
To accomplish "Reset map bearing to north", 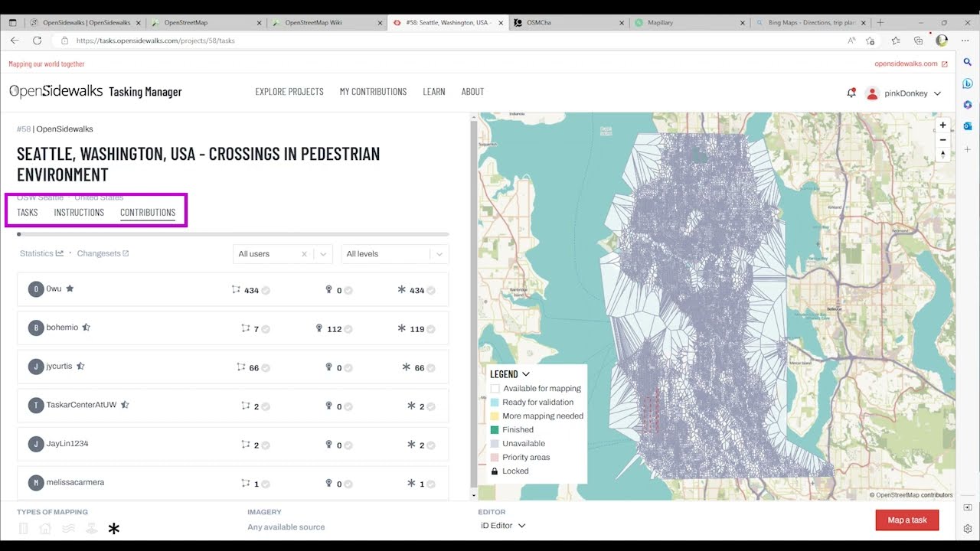I will point(942,154).
